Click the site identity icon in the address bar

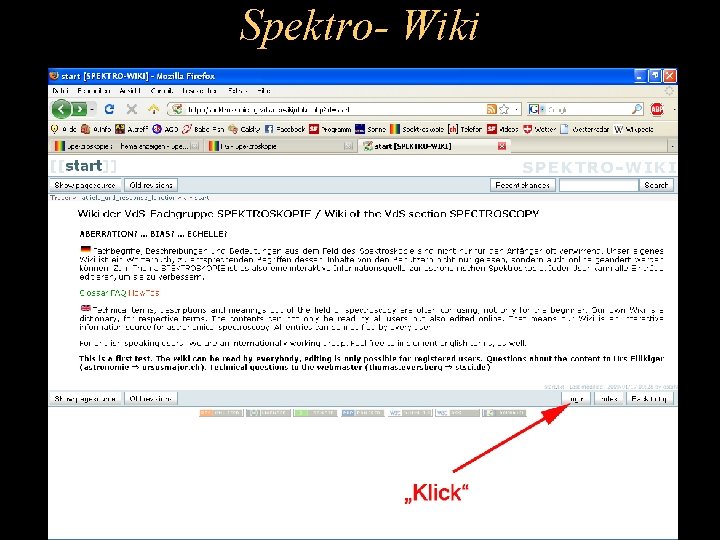[x=176, y=109]
